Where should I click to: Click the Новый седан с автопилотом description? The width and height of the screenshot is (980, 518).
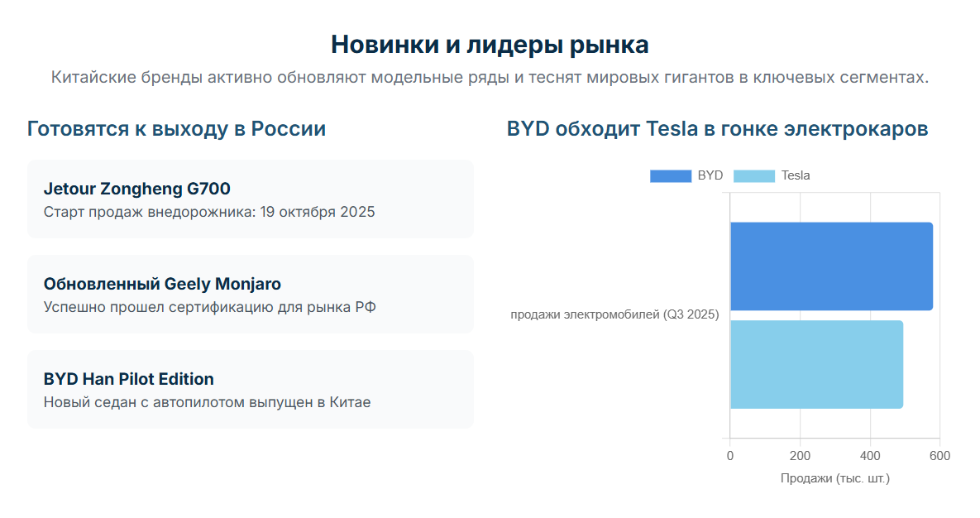tap(207, 402)
